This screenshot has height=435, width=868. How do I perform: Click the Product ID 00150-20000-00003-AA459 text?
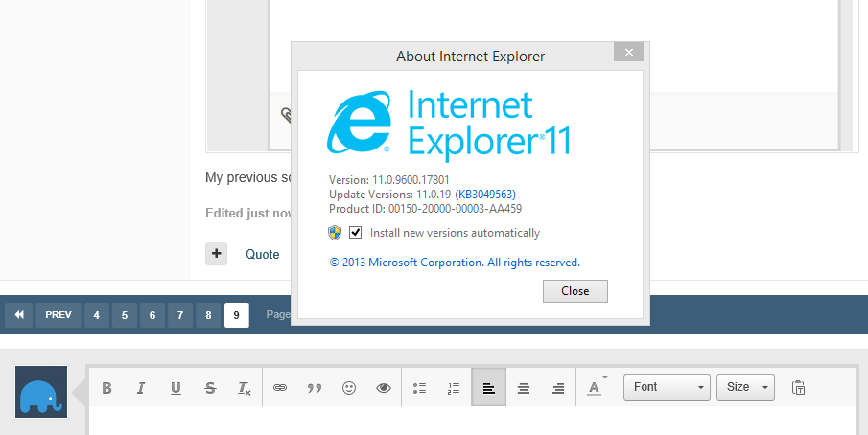[x=425, y=208]
